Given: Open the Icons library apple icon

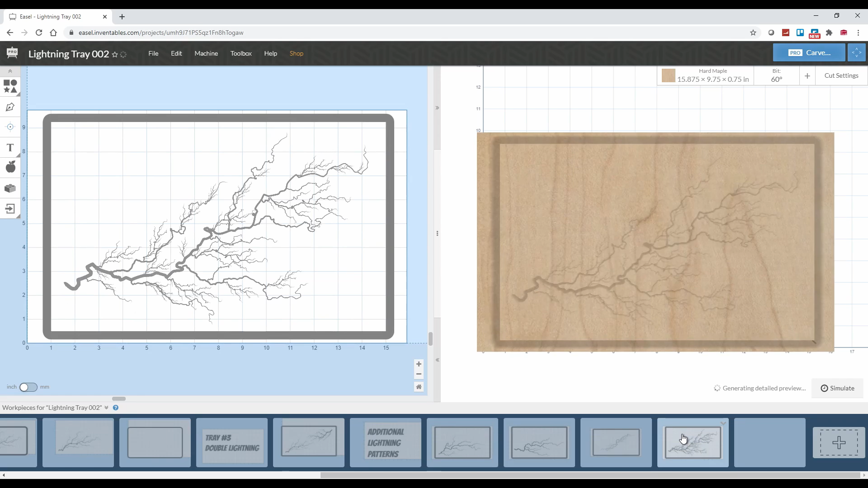Looking at the screenshot, I should click(10, 167).
